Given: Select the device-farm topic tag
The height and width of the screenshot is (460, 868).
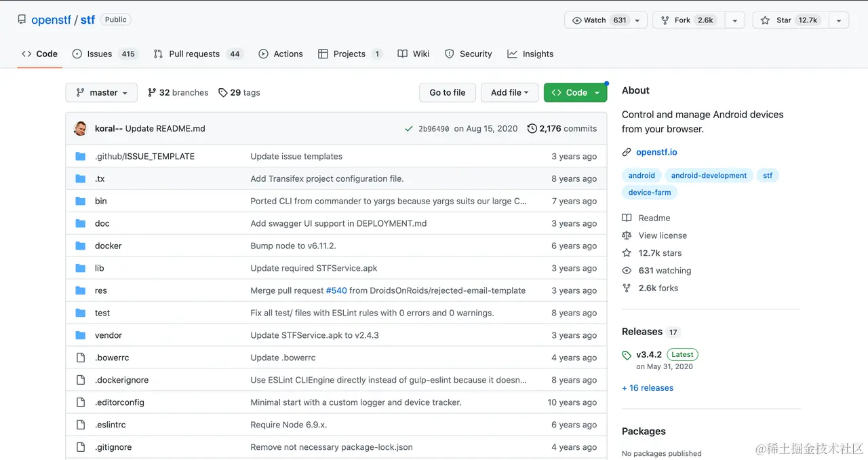Looking at the screenshot, I should [650, 192].
